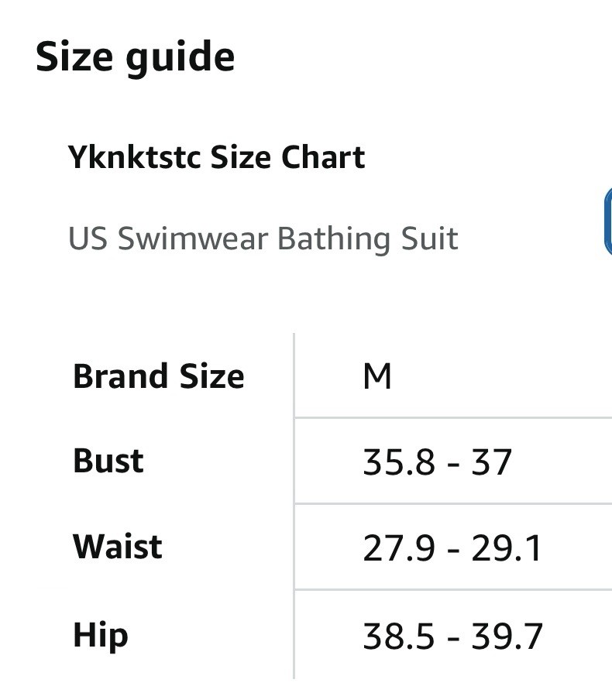Click the brand name word "Yknktstc"
This screenshot has width=612, height=700.
135,157
